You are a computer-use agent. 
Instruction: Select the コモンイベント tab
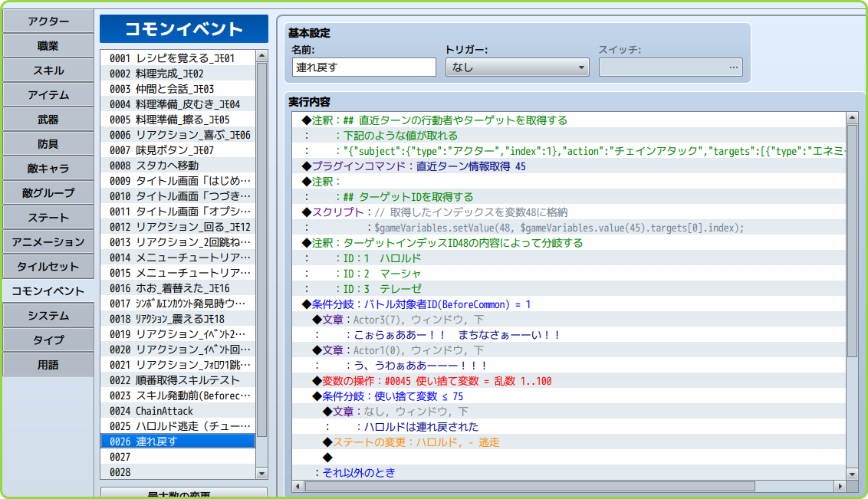[x=48, y=291]
